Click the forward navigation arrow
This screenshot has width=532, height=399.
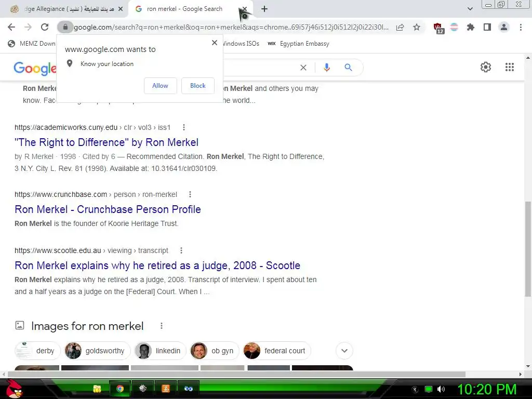(x=28, y=27)
